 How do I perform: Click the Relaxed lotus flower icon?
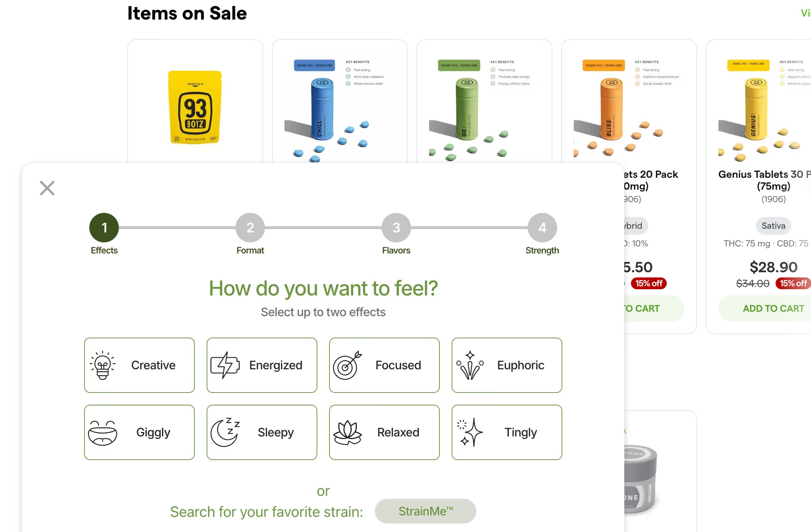point(347,432)
